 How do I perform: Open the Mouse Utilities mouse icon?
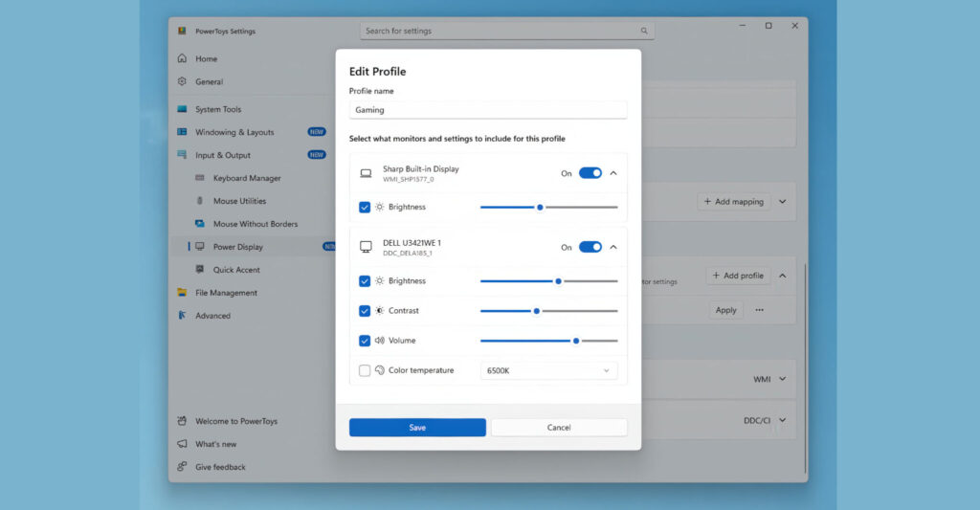pyautogui.click(x=200, y=201)
